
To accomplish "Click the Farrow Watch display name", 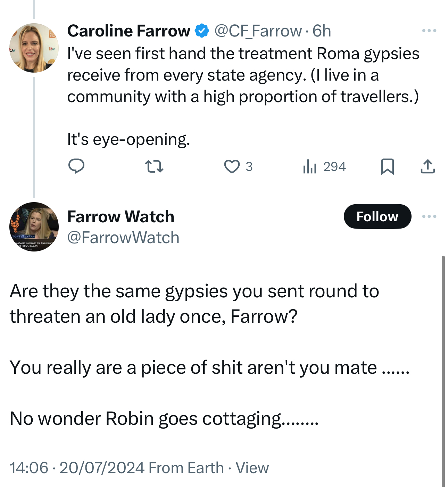I will [x=121, y=217].
